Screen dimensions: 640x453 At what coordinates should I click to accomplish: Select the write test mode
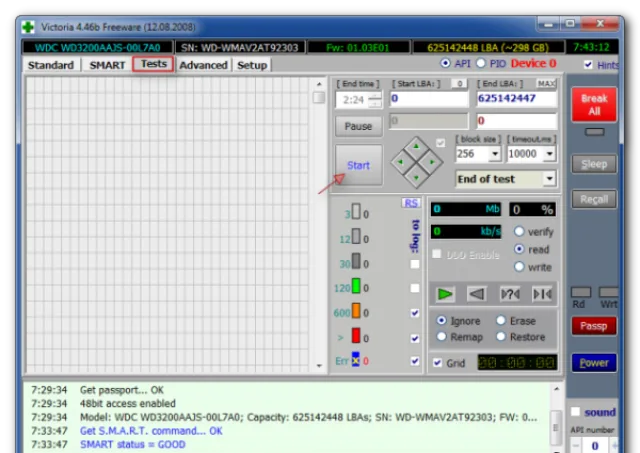tap(519, 267)
